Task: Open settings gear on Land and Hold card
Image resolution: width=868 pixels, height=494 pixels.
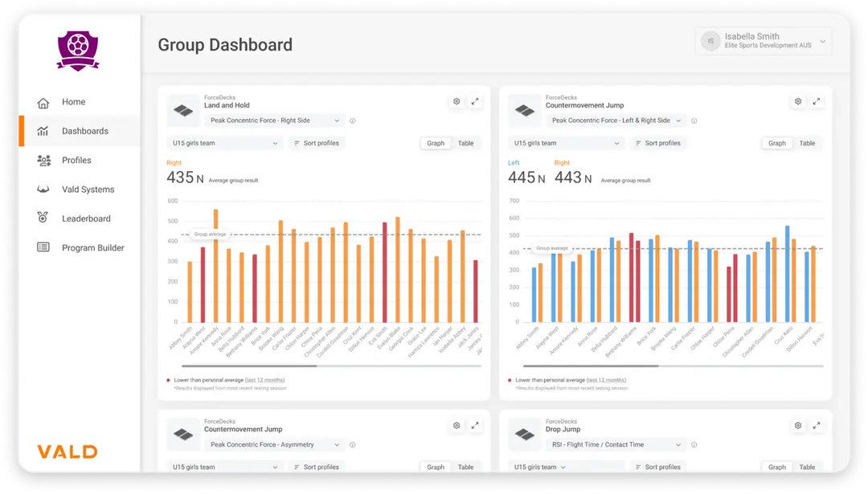Action: 457,101
